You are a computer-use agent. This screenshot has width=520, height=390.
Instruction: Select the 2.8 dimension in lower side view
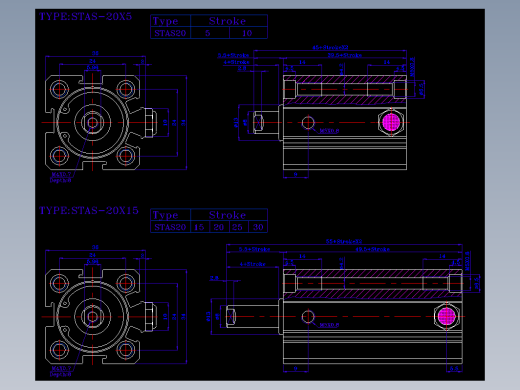(214, 277)
